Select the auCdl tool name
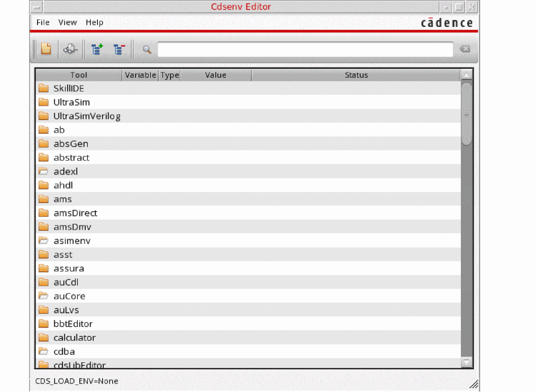The image size is (536, 392). click(66, 282)
